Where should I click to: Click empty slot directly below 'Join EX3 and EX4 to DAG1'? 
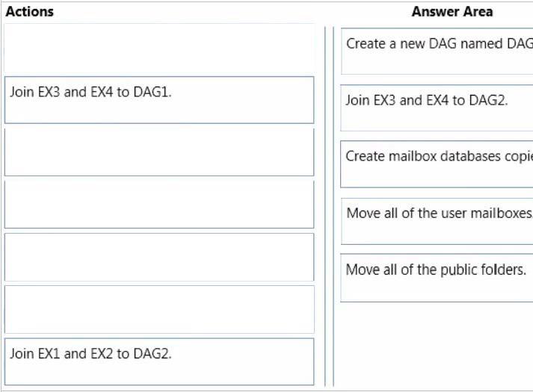pyautogui.click(x=159, y=152)
